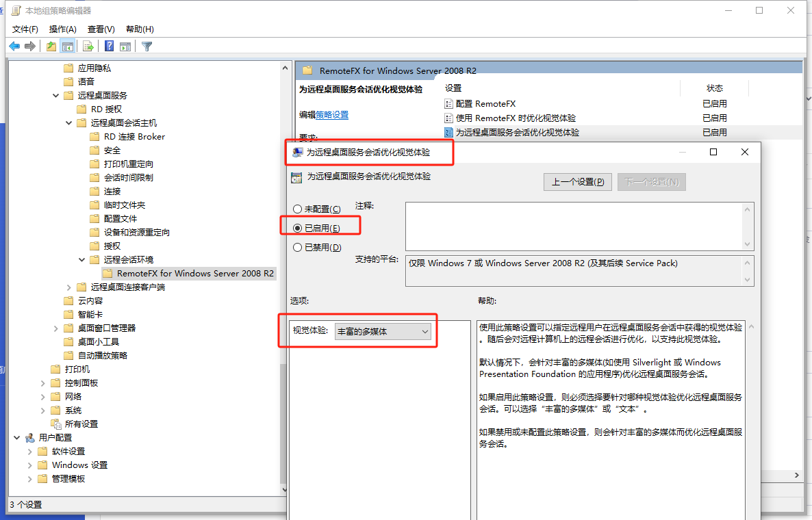The width and height of the screenshot is (812, 520).
Task: Click the 应用隐私 folder icon
Action: (x=68, y=68)
